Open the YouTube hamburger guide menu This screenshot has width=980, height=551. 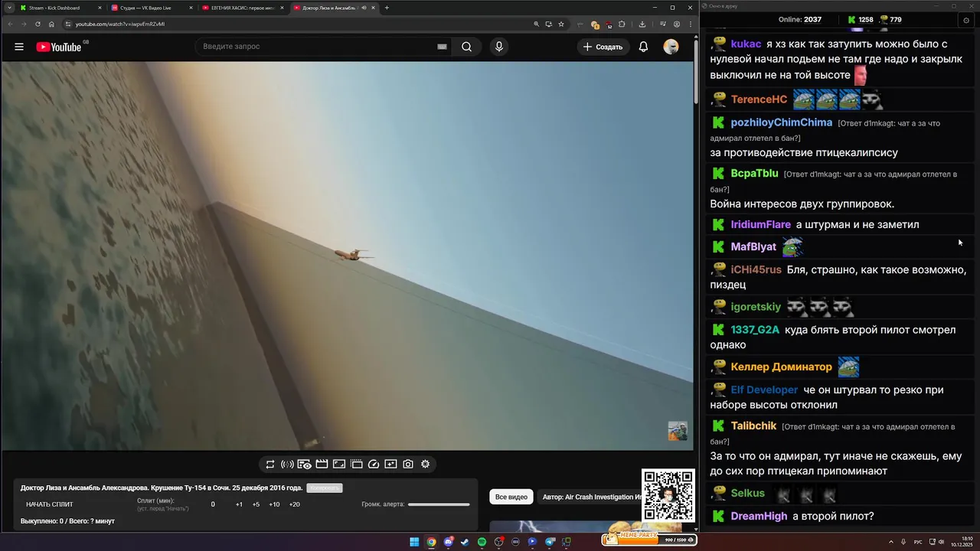(19, 47)
